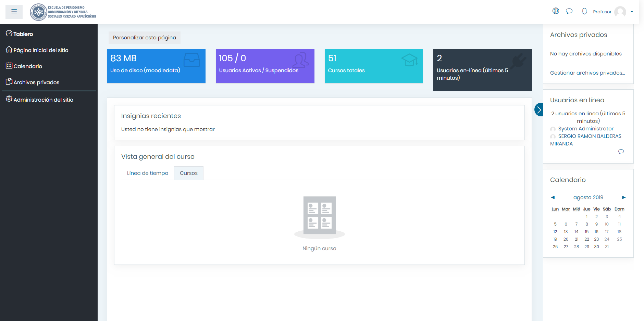Screen dimensions: 644x321
Task: Open the messages speech bubble icon in header
Action: 569,11
